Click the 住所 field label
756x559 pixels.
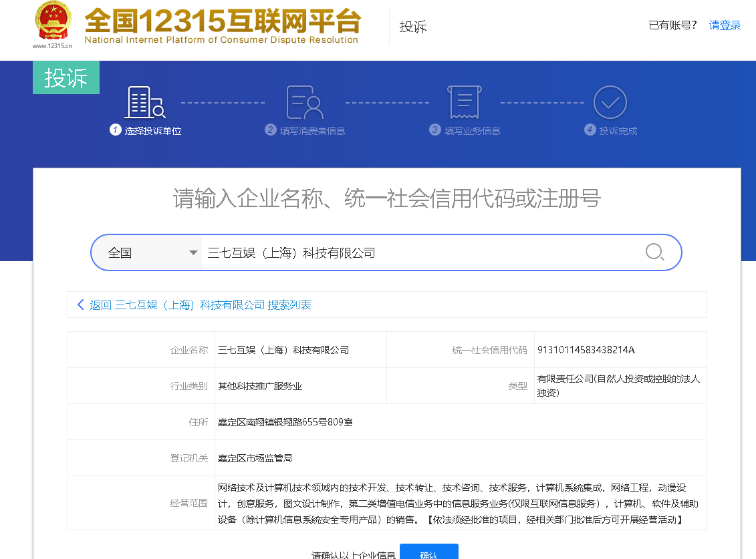[x=198, y=422]
